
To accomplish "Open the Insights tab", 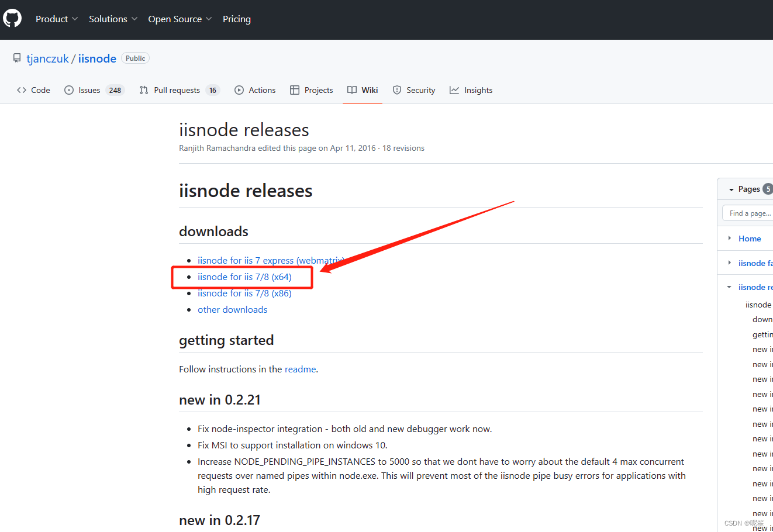I will click(x=471, y=90).
